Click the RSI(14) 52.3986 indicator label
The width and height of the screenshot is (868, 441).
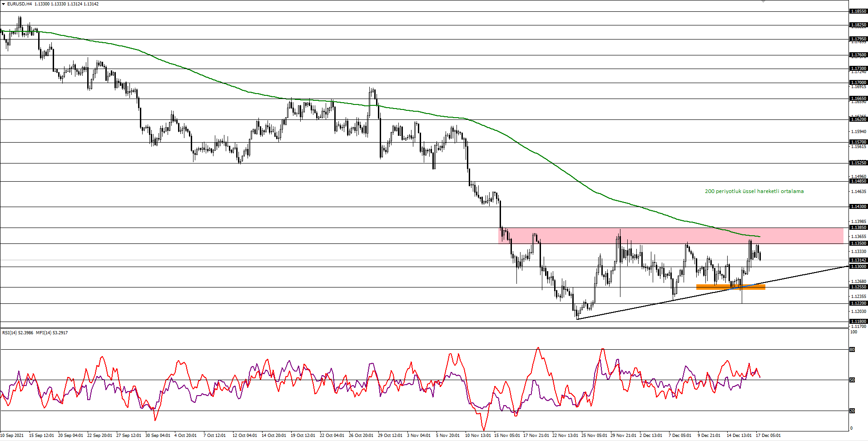(18, 333)
